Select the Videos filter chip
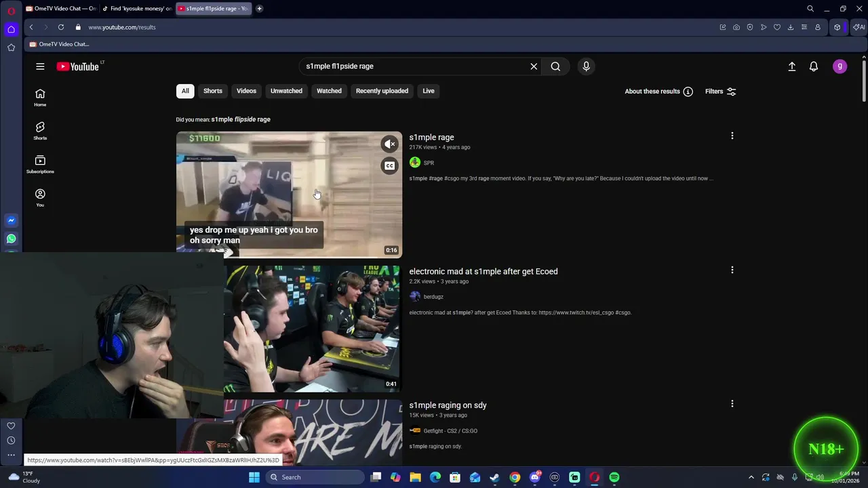868x488 pixels. [246, 91]
